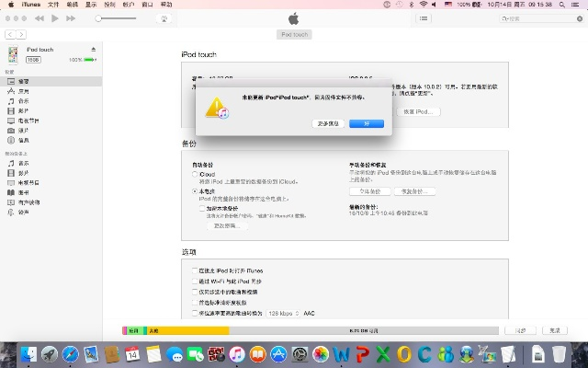Click the AirPlay icon beside volume slider
This screenshot has height=368, width=588.
(x=164, y=18)
